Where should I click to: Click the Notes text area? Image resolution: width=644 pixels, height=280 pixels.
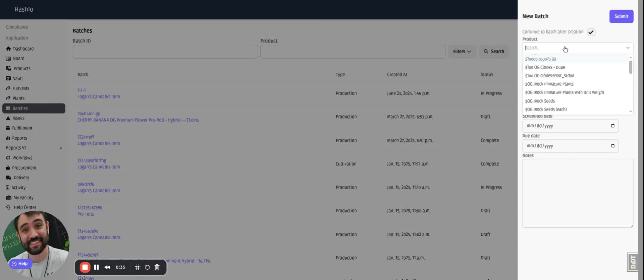[x=578, y=193]
